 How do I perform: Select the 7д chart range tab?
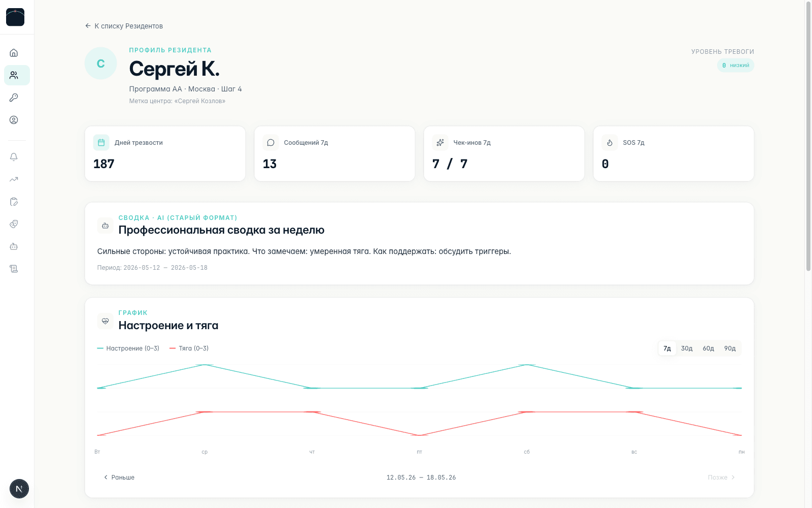667,348
